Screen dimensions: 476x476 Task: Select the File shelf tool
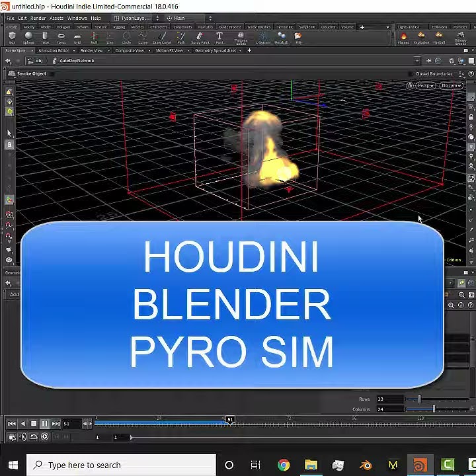(298, 38)
